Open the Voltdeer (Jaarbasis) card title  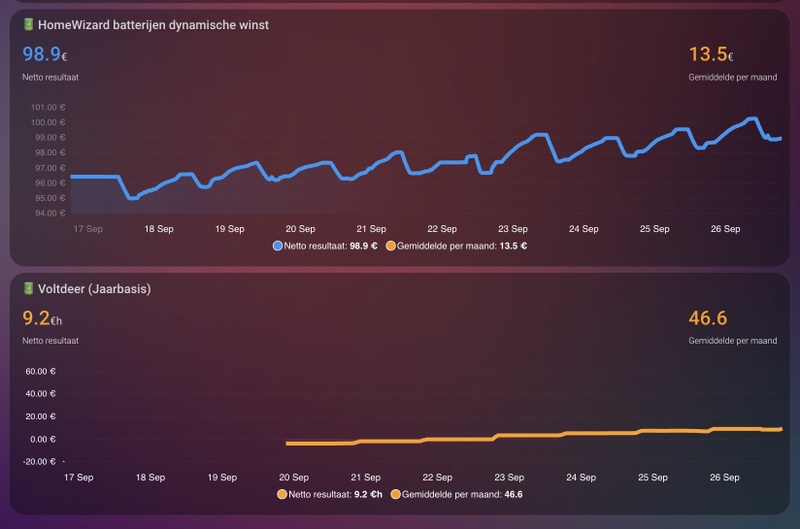94,289
